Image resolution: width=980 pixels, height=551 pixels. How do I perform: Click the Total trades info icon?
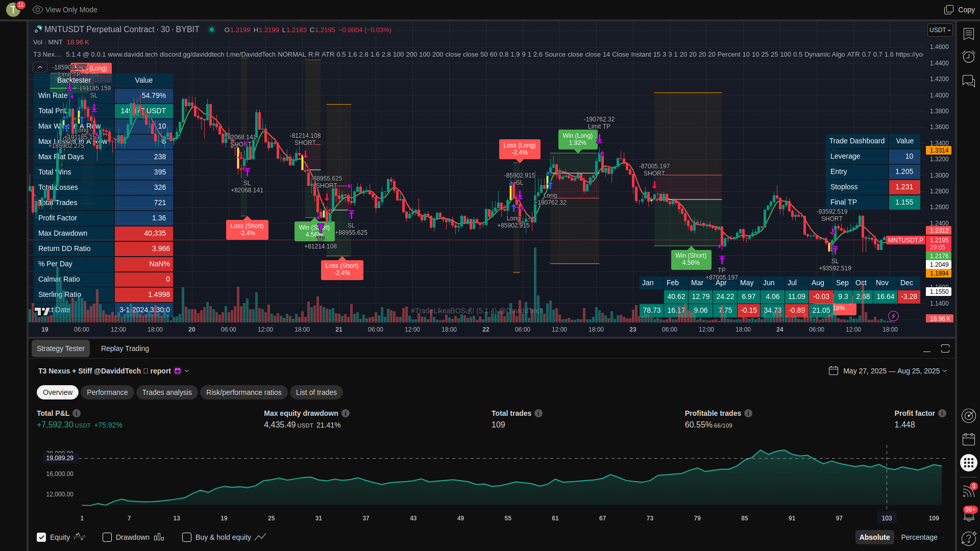(538, 413)
